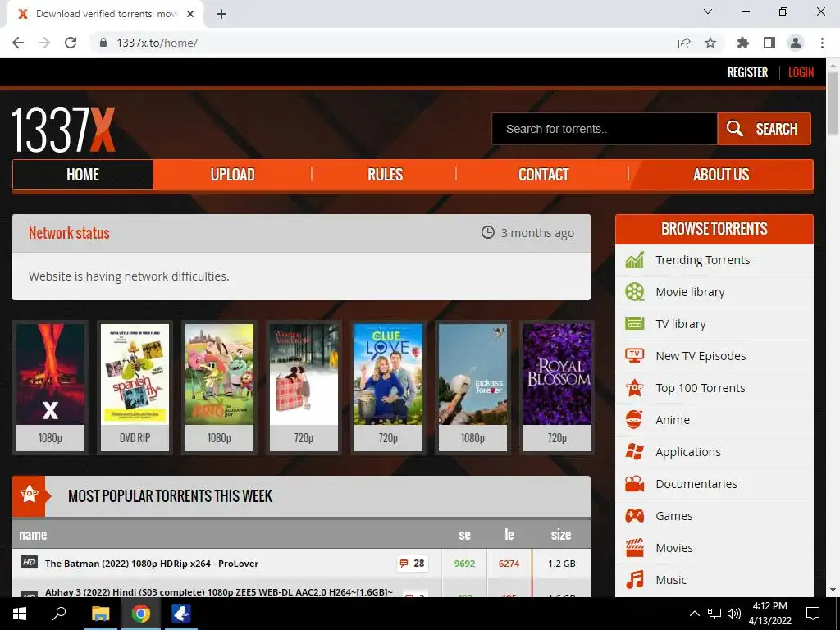This screenshot has height=630, width=840.
Task: Click the New TV Episodes monitor icon
Action: [634, 356]
